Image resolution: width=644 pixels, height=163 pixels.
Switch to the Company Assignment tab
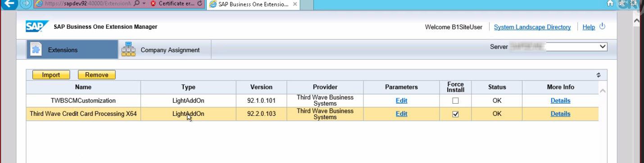tap(164, 50)
